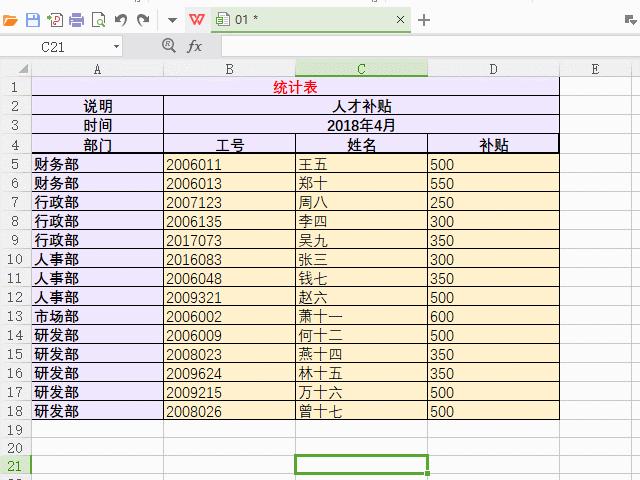Click the cell 吴九
This screenshot has height=480, width=640.
pos(361,240)
